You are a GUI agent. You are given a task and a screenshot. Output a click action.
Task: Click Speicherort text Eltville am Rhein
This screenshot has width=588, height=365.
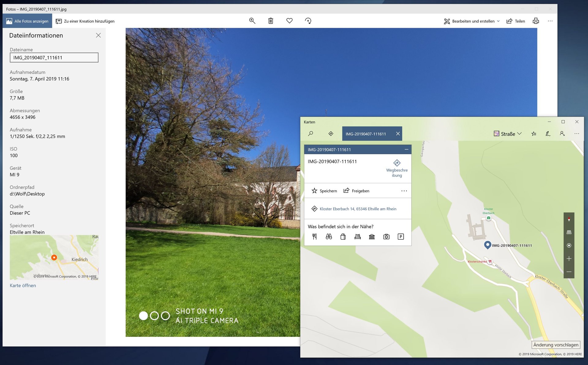point(27,232)
